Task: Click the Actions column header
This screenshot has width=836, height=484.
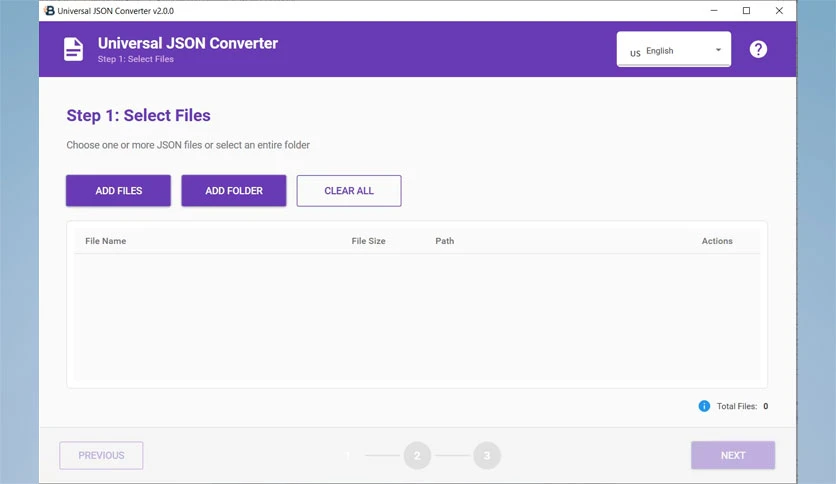Action: click(717, 241)
